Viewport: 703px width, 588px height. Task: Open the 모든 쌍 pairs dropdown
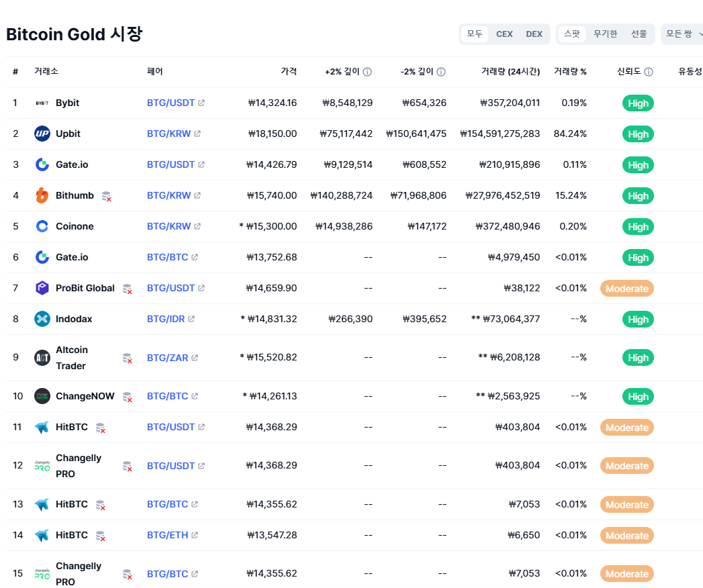tap(682, 34)
